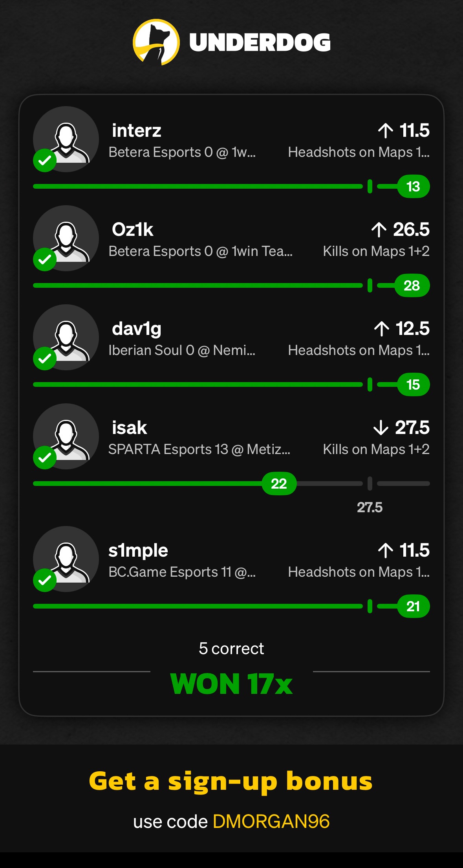Click the 22 marker on isak's progress bar
Screen dimensions: 463x868
click(279, 484)
